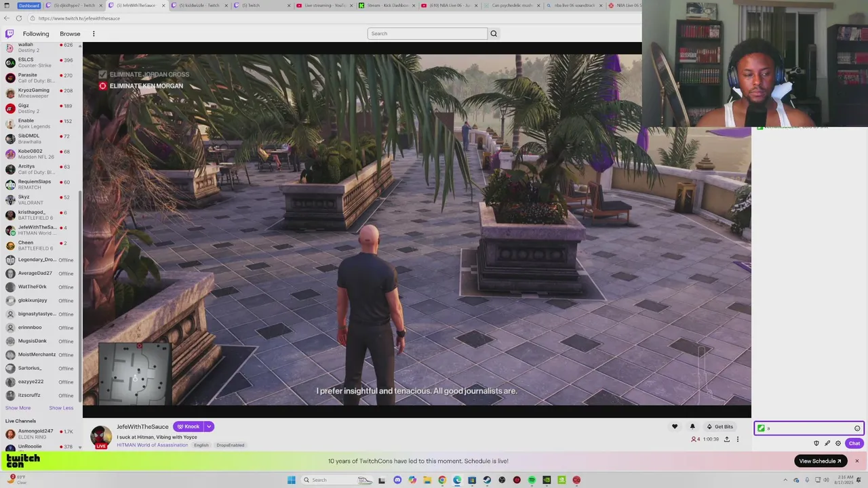This screenshot has width=868, height=488.
Task: Open Discord from the taskbar
Action: point(397,480)
